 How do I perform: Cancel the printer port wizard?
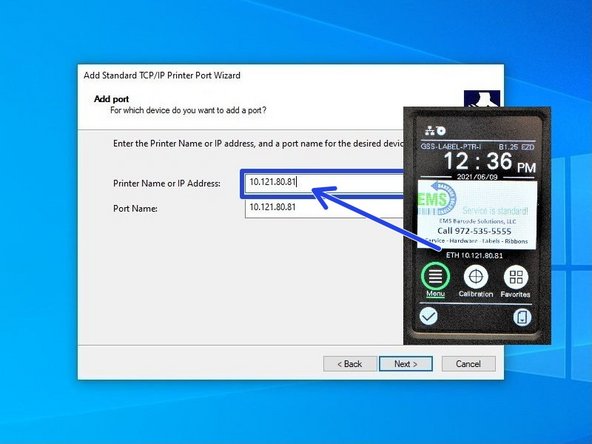(468, 364)
